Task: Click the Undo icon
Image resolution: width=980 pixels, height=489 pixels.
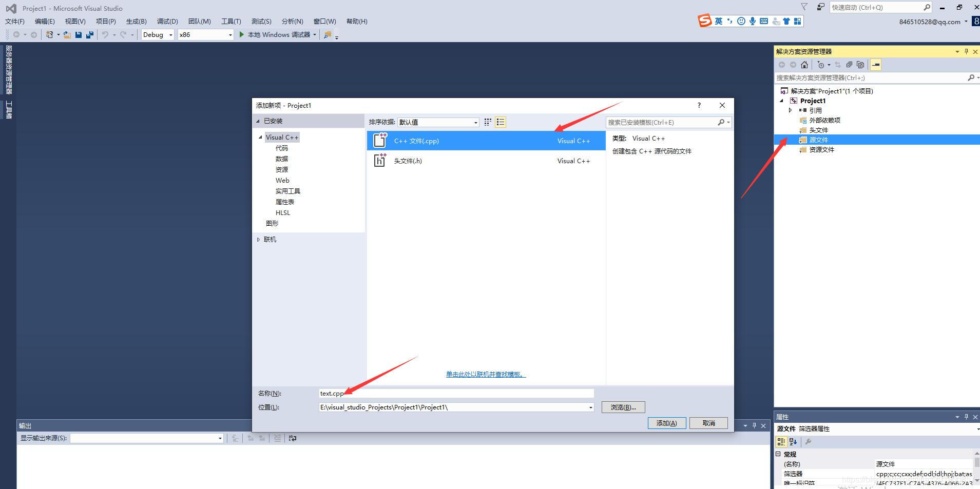Action: click(x=104, y=34)
